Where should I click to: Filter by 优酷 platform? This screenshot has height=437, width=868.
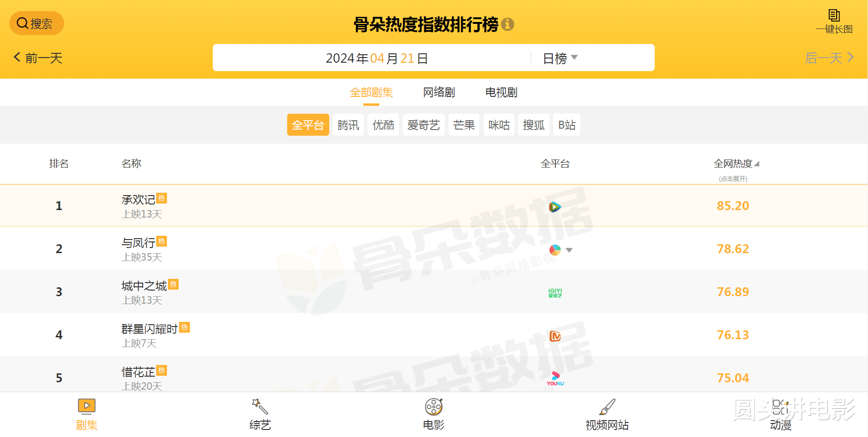(x=383, y=125)
